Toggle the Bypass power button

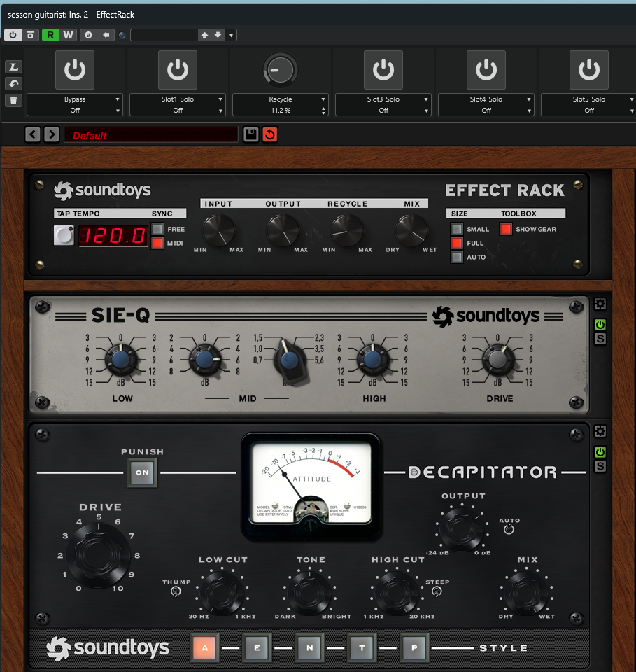point(75,70)
